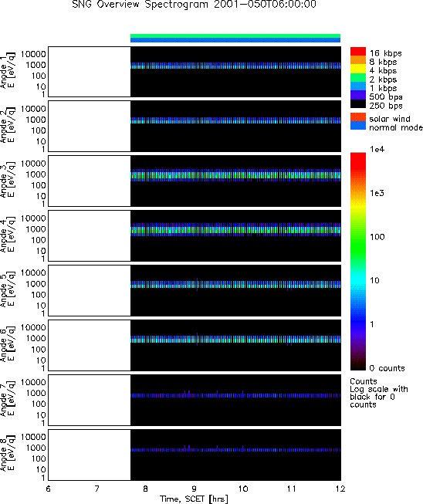
Task: Click the '1e3' color bar label
Action: point(377,193)
